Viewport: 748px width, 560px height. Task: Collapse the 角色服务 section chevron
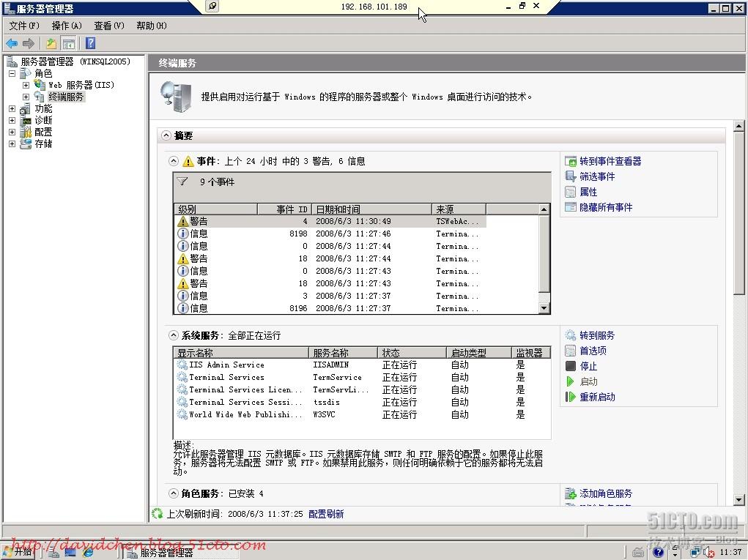[174, 493]
